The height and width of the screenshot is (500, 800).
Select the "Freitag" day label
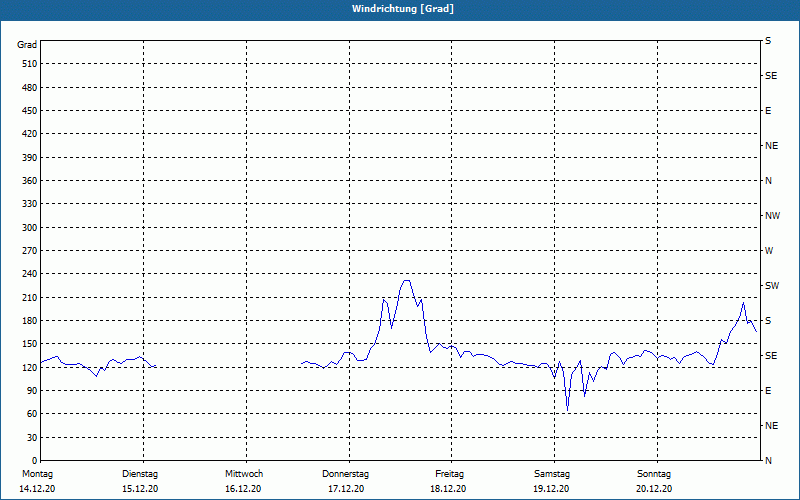tap(449, 474)
